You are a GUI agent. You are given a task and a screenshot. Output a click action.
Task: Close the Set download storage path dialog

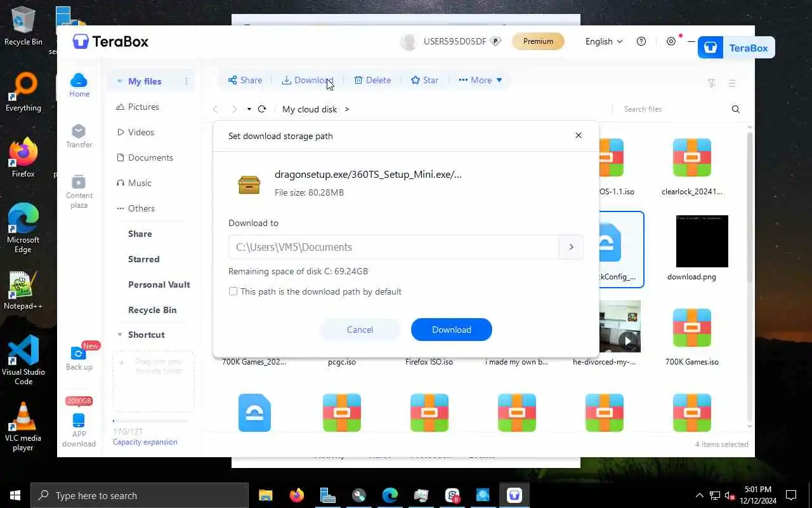pyautogui.click(x=578, y=135)
